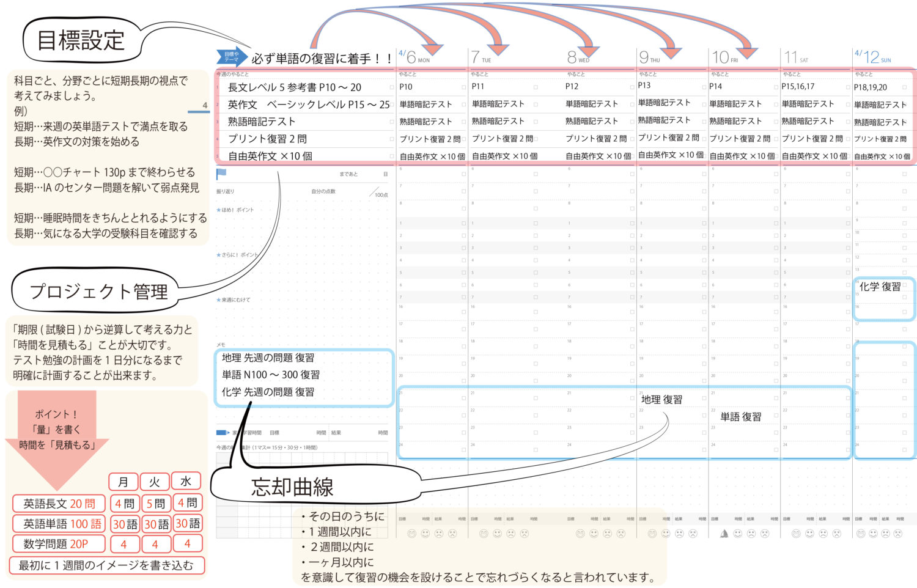Tick Wednesday's P12 checkbox
This screenshot has width=917, height=588.
tap(632, 87)
